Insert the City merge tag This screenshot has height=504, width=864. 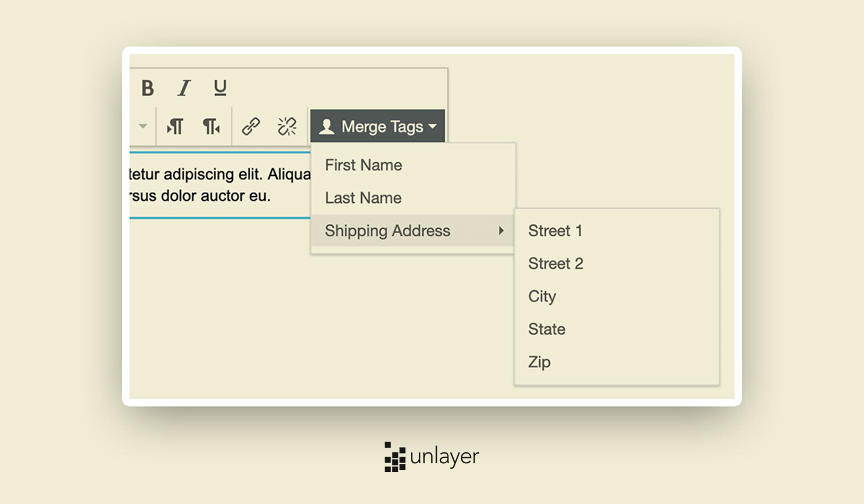[542, 296]
